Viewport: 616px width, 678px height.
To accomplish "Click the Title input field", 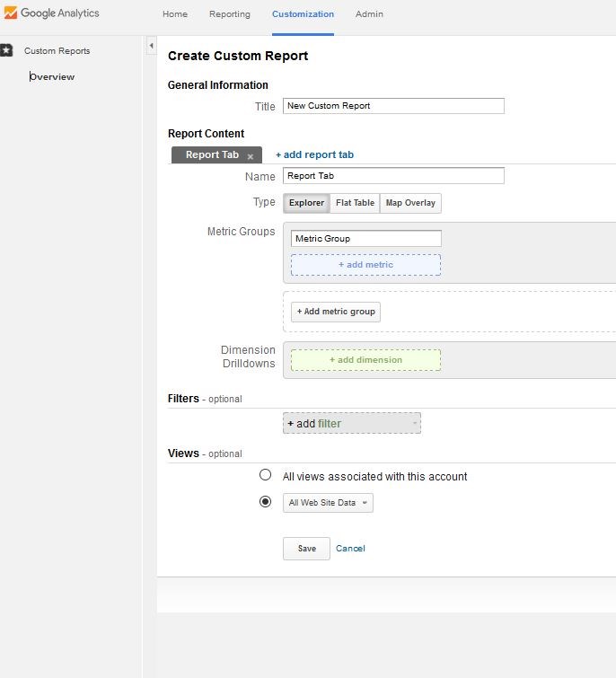I will (393, 106).
